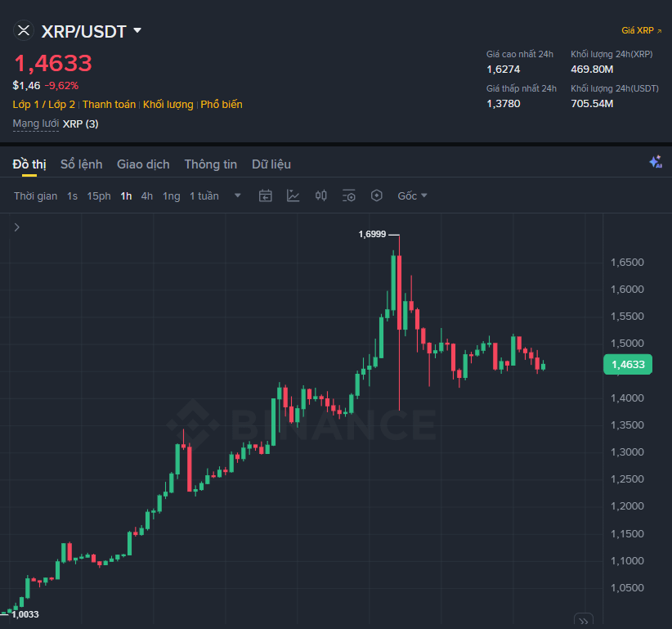The image size is (672, 629).
Task: Click the 24h high value 1,6274
Action: pos(503,70)
